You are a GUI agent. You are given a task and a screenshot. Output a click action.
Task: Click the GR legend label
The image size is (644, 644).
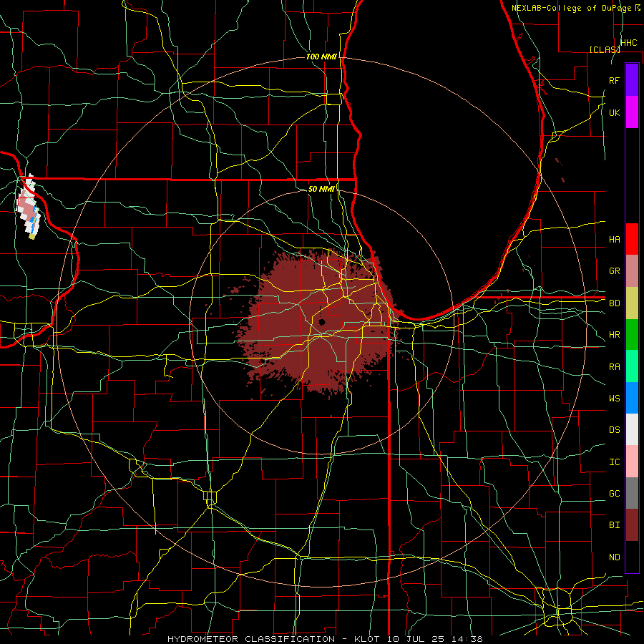point(614,271)
